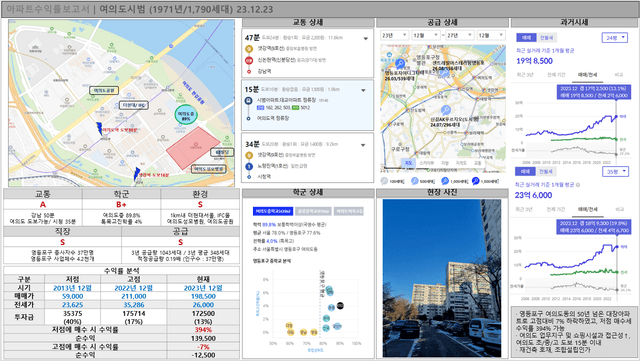Click the 23억 6,000 price value

click(533, 195)
